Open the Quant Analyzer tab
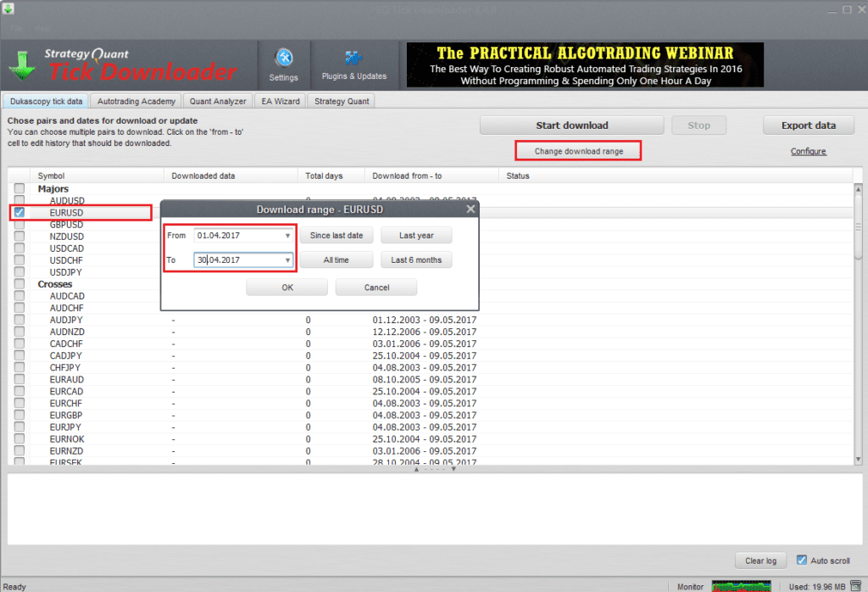The height and width of the screenshot is (592, 868). coord(218,101)
